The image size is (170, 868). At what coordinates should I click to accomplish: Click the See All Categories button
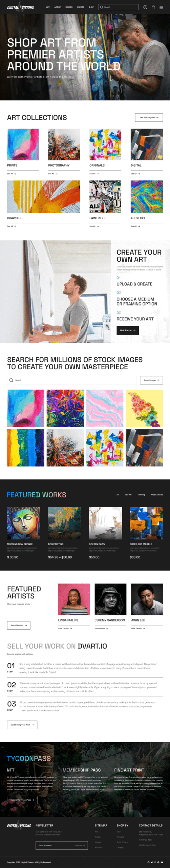(149, 117)
